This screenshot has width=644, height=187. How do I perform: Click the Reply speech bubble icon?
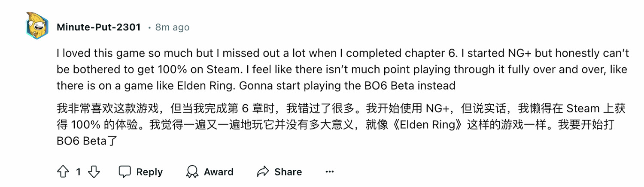coord(125,172)
